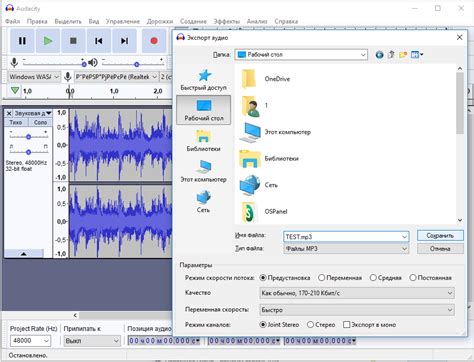
Task: Open the Project Rate 48000 dropdown
Action: [46, 341]
